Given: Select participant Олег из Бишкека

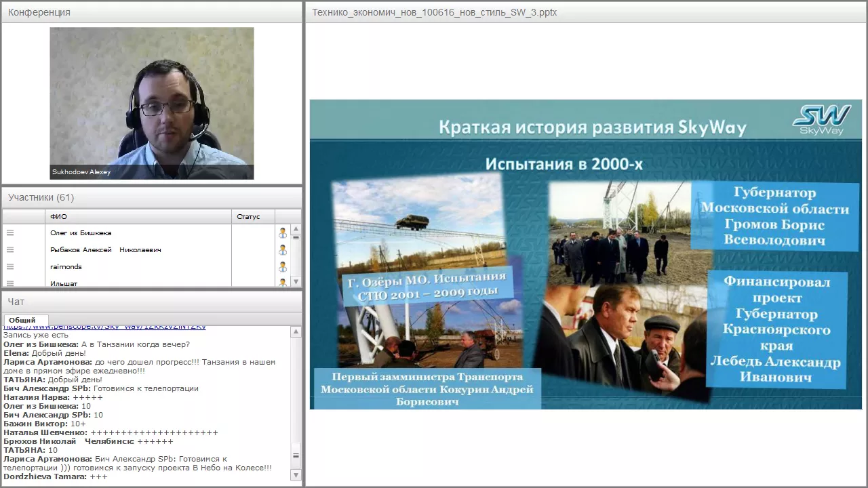Looking at the screenshot, I should 81,232.
